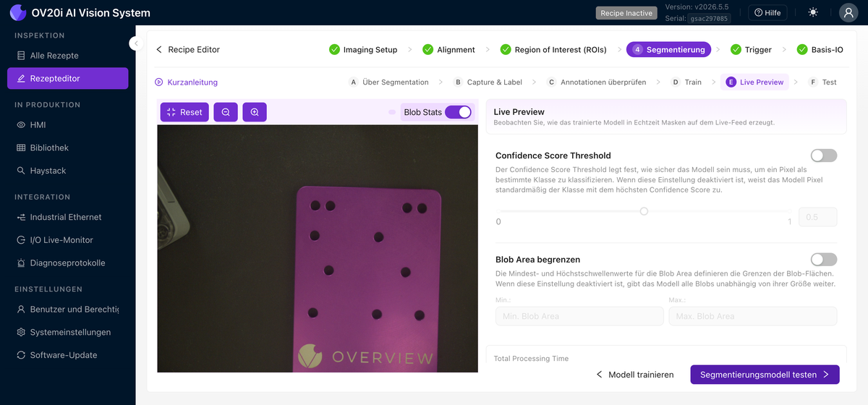Click the OV20i logo icon
868x405 pixels.
click(x=18, y=12)
